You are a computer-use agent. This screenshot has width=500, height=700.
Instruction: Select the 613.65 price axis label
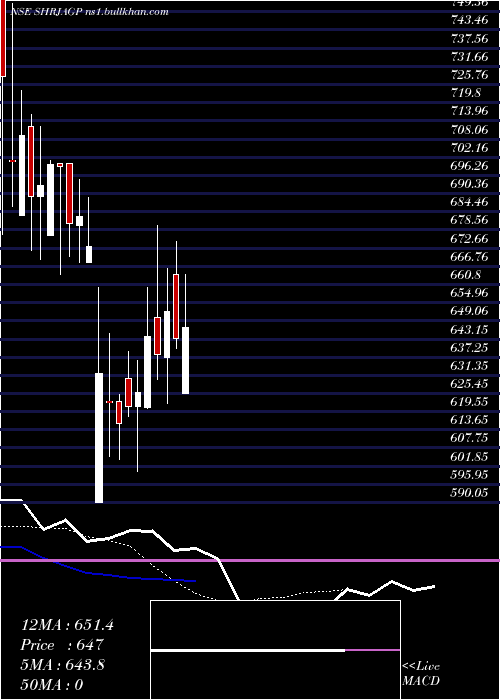coord(469,420)
